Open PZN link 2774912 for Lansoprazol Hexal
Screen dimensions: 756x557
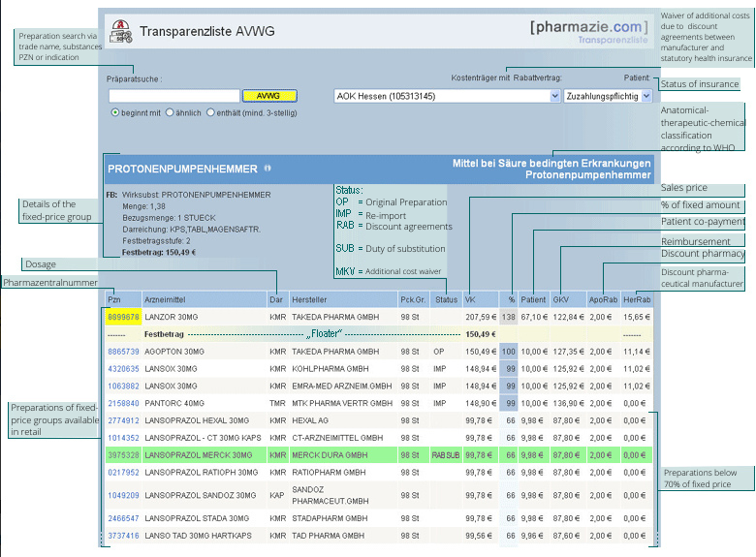(123, 420)
